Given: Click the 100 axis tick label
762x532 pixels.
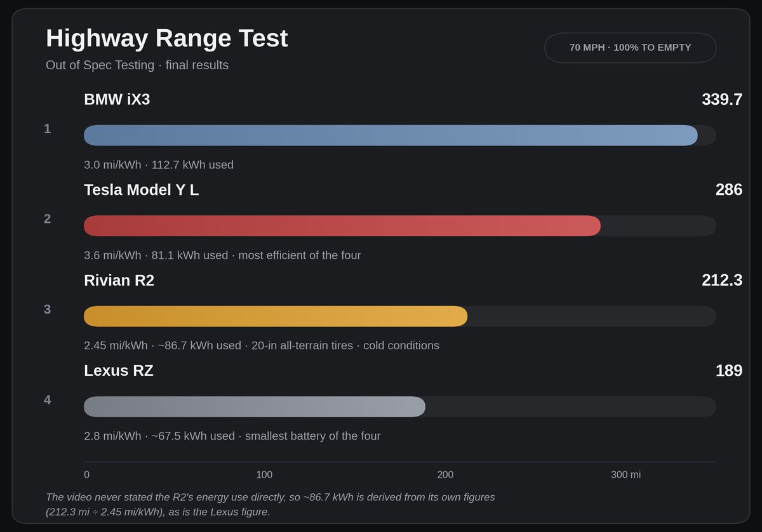Looking at the screenshot, I should point(264,475).
